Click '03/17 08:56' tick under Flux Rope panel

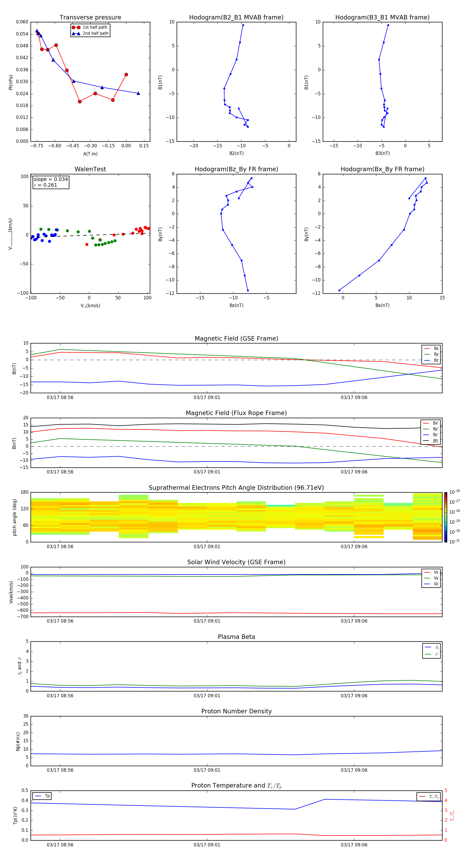pos(60,472)
